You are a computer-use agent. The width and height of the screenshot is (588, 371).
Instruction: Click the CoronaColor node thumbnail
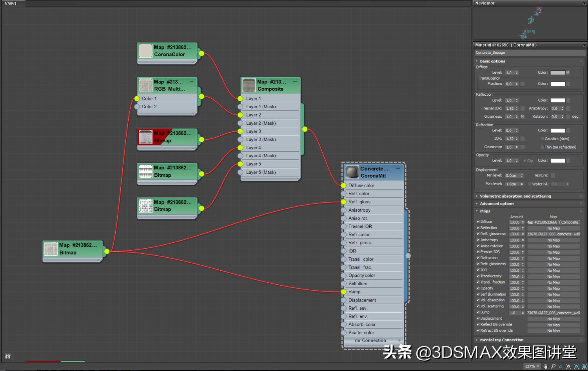point(145,51)
